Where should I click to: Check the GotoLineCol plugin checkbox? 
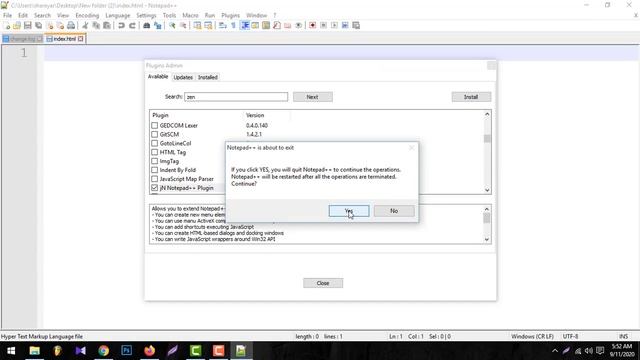coord(154,143)
